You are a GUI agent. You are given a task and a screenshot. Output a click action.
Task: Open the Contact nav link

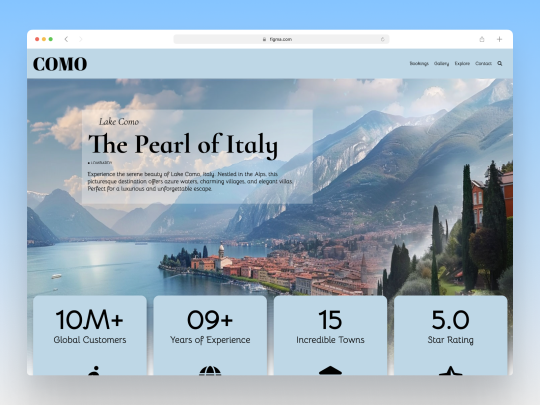484,63
